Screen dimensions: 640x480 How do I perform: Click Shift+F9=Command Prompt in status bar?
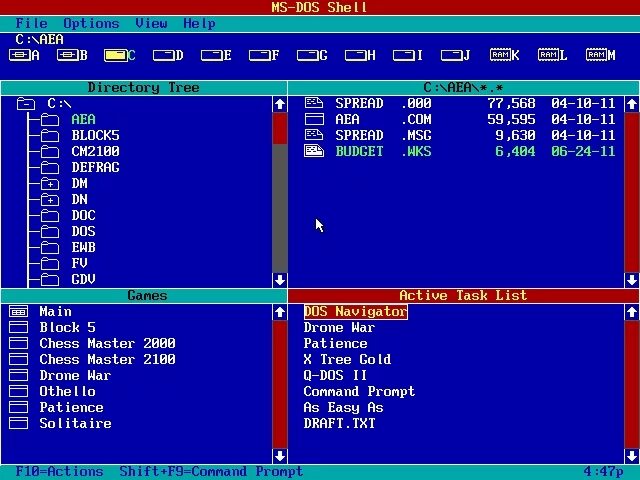pyautogui.click(x=211, y=471)
